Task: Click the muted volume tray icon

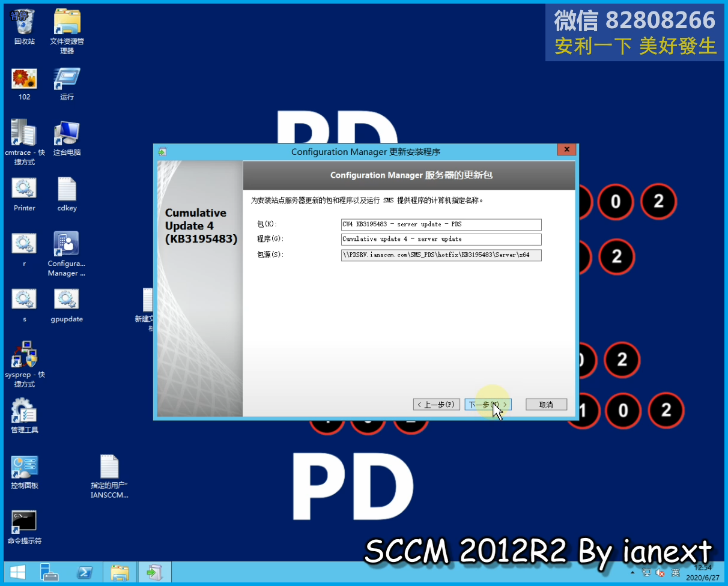Action: [x=661, y=573]
